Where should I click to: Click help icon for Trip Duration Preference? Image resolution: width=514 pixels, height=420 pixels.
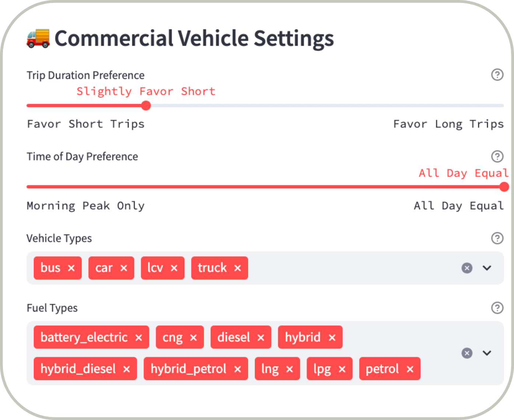497,75
